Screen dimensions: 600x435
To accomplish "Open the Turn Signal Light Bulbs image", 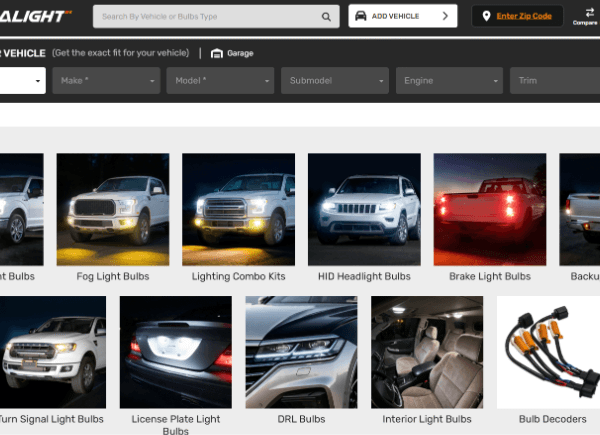I will (53, 352).
